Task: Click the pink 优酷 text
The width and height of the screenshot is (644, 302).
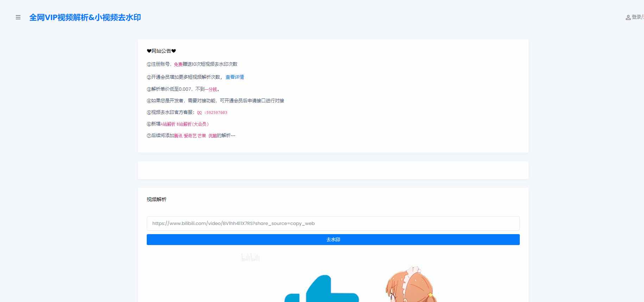Action: click(213, 136)
